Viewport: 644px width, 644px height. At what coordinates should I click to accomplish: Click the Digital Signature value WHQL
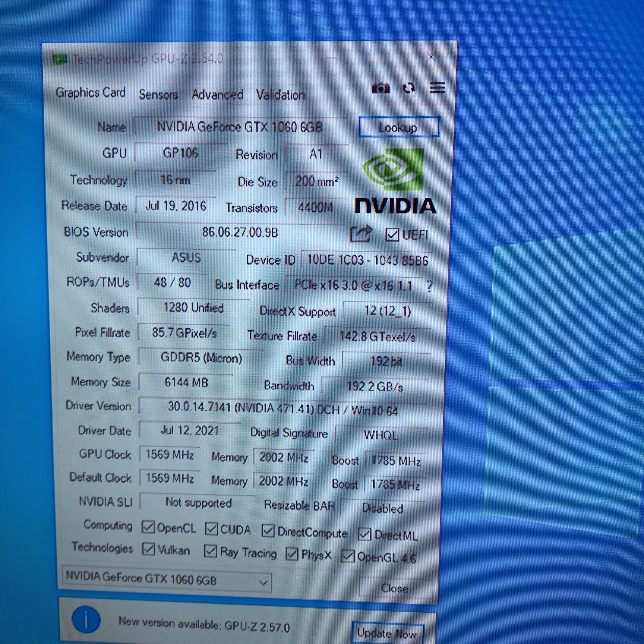pyautogui.click(x=381, y=435)
